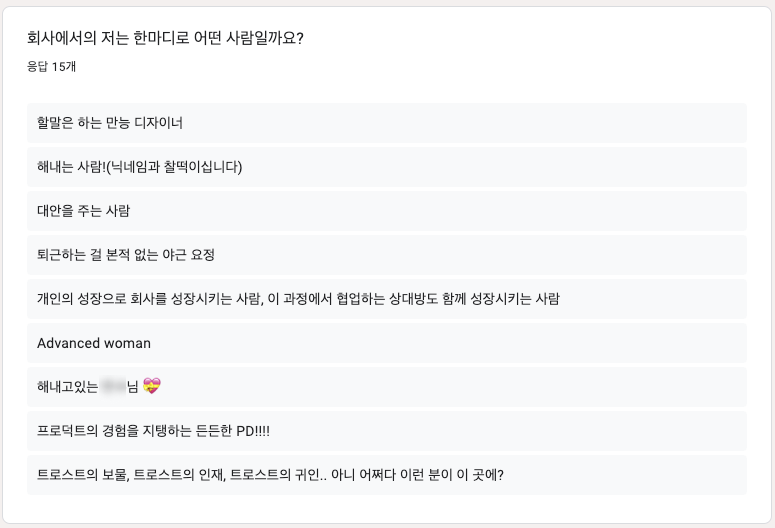Select the '할말은 하는 만능 디자이너' response
The image size is (775, 528).
[387, 123]
